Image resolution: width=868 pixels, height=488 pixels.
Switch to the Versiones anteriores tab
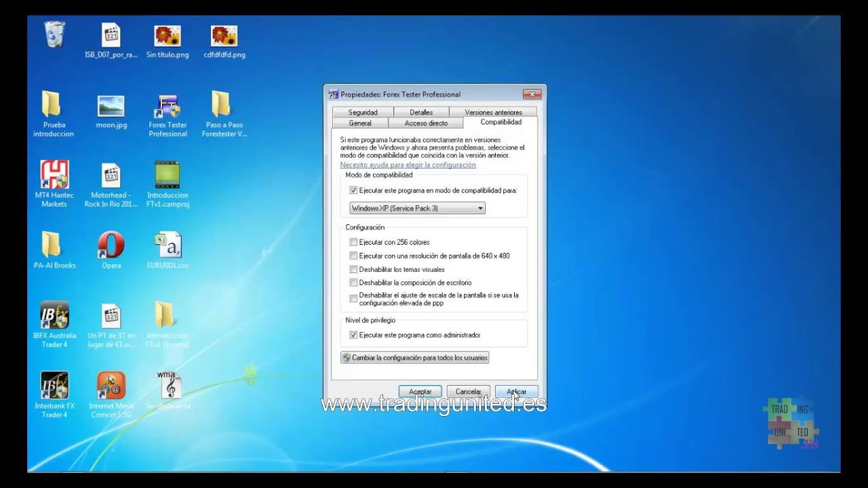pos(494,113)
